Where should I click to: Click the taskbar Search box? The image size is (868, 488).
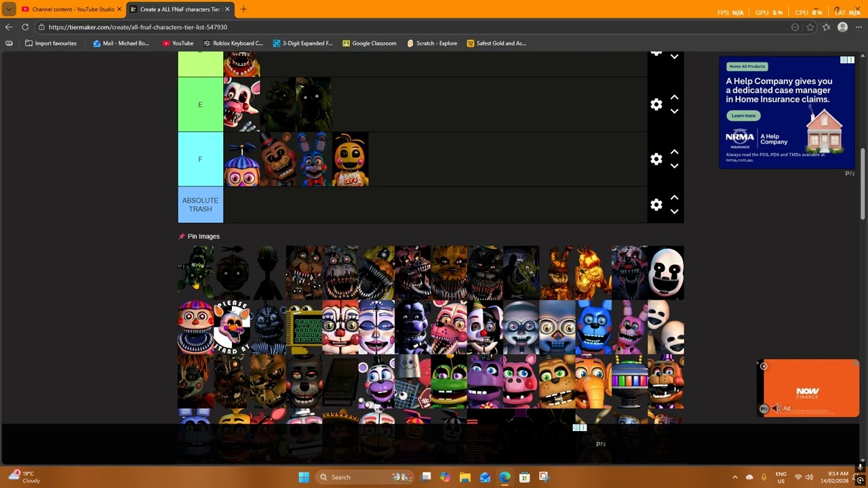pyautogui.click(x=365, y=477)
